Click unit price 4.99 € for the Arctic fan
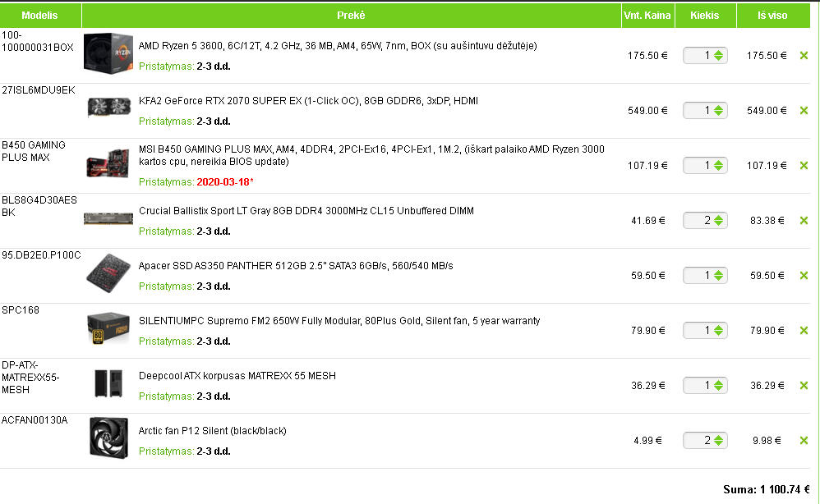Image resolution: width=820 pixels, height=504 pixels. (647, 441)
